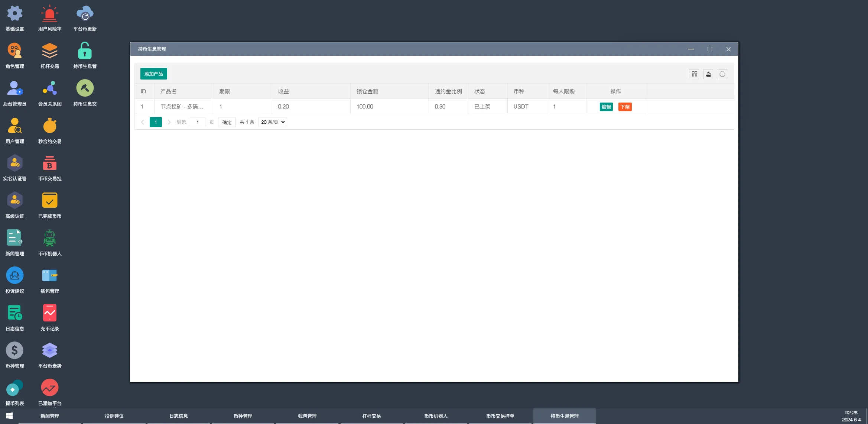Open the 钱包管理 wallet icon
The width and height of the screenshot is (868, 424).
(50, 276)
